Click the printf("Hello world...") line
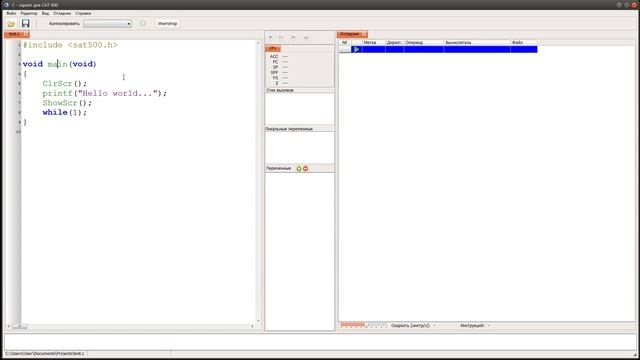 click(104, 93)
